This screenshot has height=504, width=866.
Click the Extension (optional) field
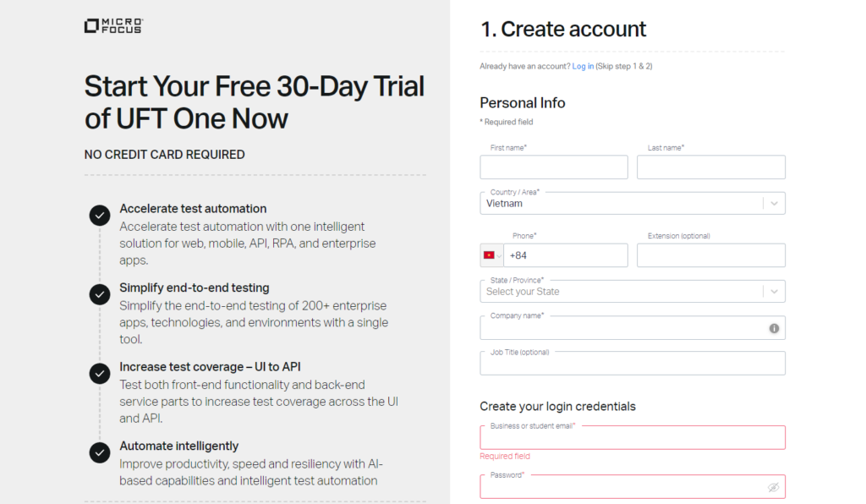tap(710, 255)
